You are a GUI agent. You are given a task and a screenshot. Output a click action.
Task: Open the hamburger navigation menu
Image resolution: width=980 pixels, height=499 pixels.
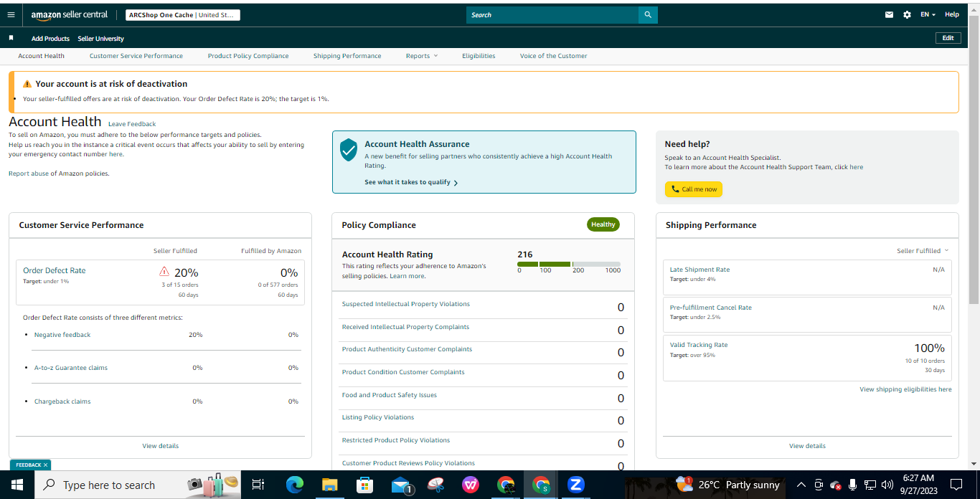(x=11, y=14)
